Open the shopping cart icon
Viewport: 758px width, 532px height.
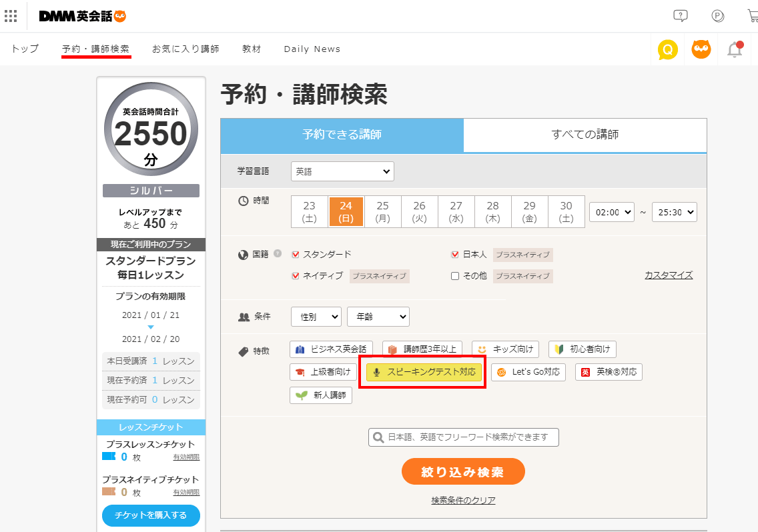(x=753, y=16)
